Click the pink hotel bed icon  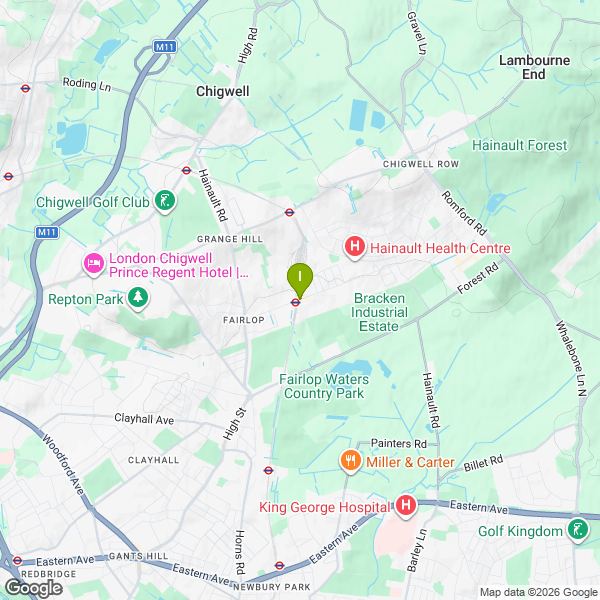pyautogui.click(x=94, y=264)
